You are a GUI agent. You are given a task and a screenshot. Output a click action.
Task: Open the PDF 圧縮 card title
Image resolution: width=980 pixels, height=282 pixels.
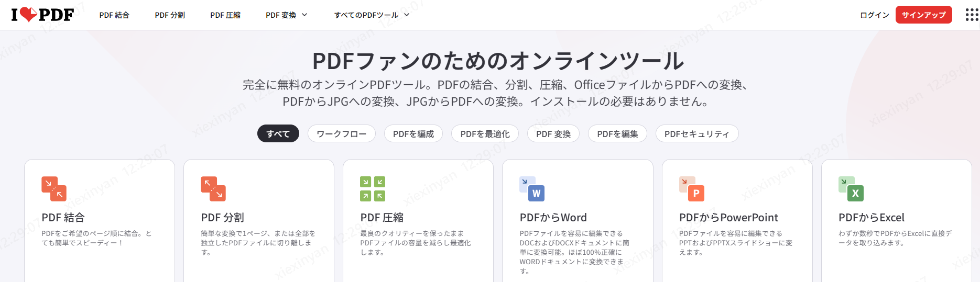coord(382,218)
